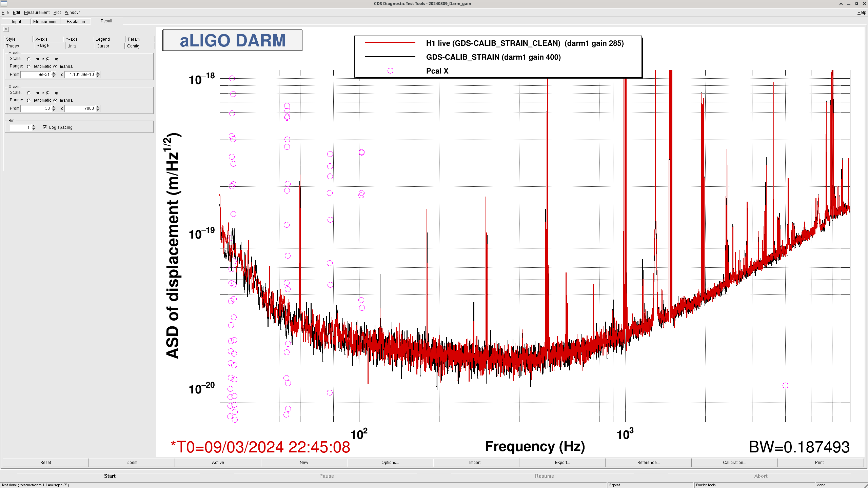The image size is (868, 488).
Task: Click the red H1 live legend line
Action: click(x=390, y=43)
